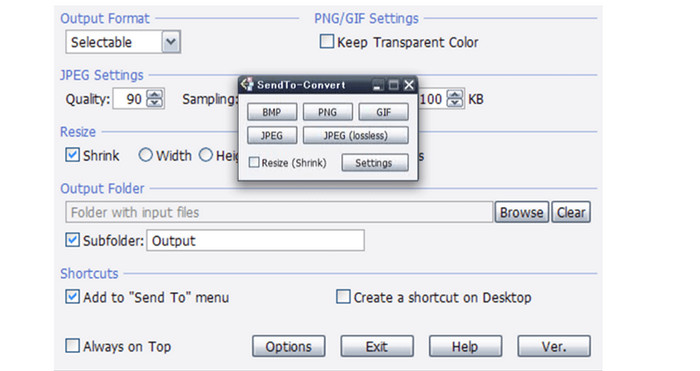Screen dimensions: 700x371
Task: Select the Width radio button
Action: pyautogui.click(x=145, y=155)
